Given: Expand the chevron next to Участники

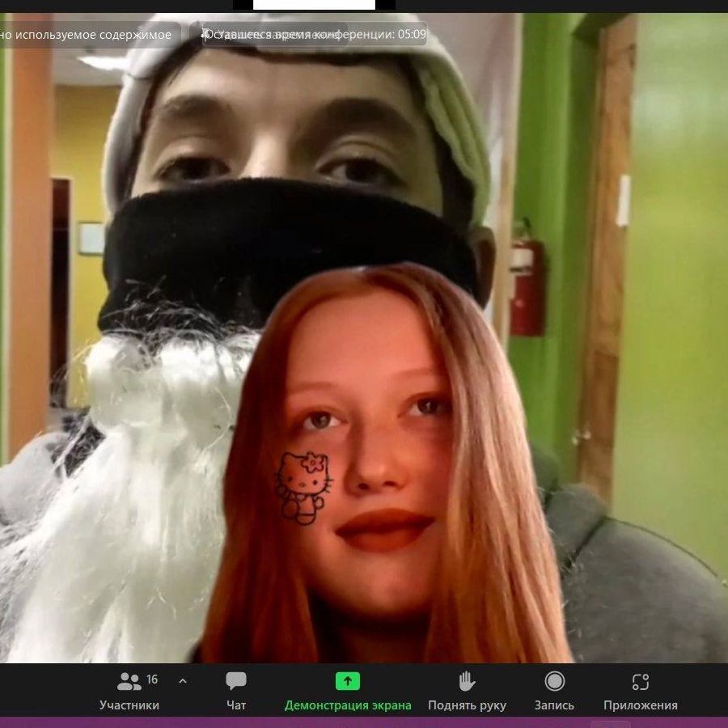Looking at the screenshot, I should tap(182, 680).
